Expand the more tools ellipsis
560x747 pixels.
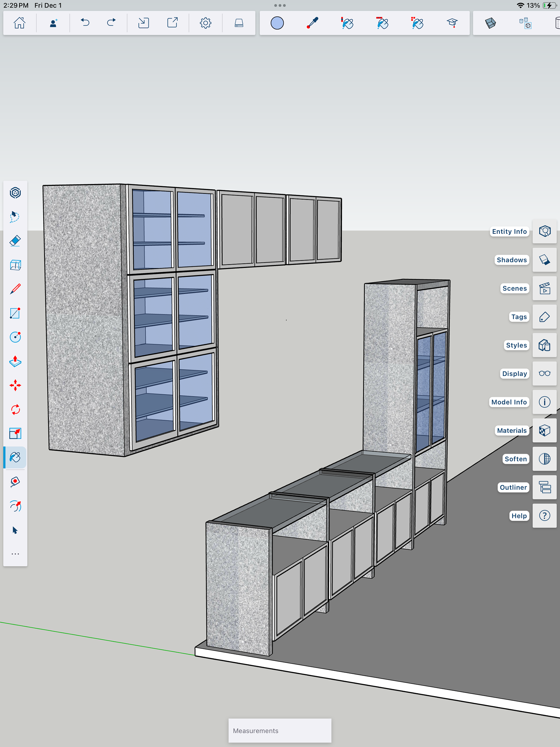coord(15,554)
